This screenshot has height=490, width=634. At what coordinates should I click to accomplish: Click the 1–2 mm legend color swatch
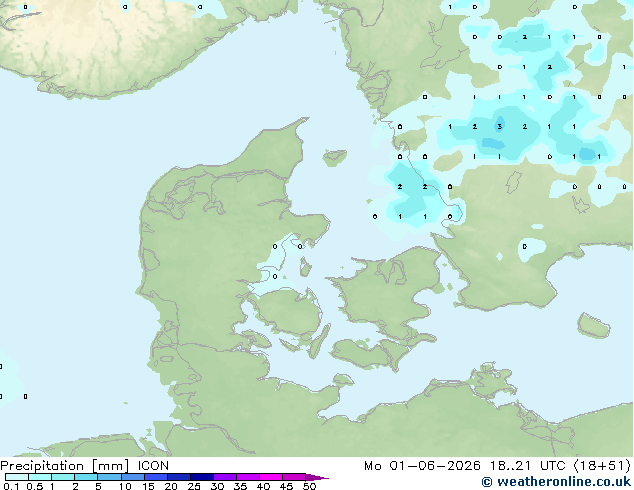(63, 477)
